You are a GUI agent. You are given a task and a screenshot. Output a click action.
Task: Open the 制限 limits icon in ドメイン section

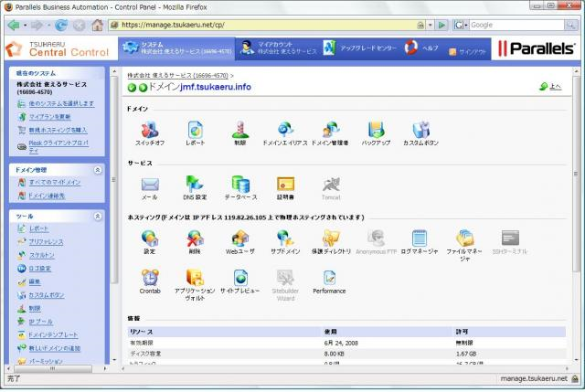(x=239, y=130)
